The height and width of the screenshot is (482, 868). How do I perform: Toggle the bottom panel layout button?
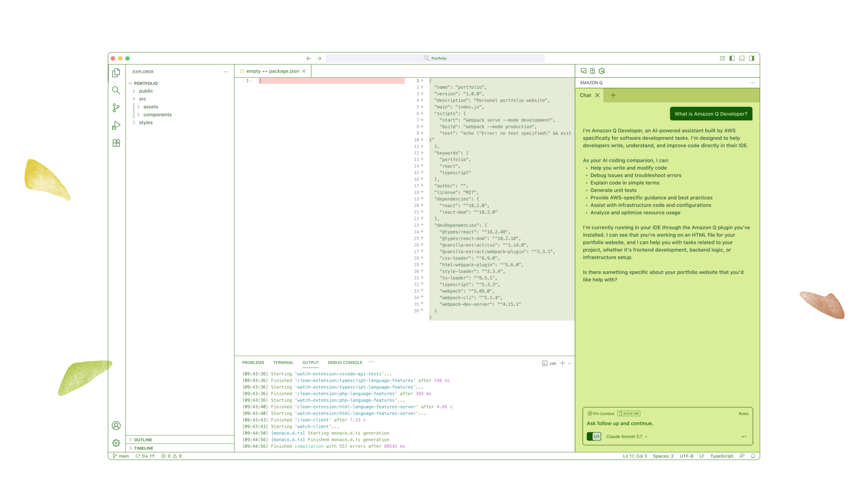click(742, 58)
